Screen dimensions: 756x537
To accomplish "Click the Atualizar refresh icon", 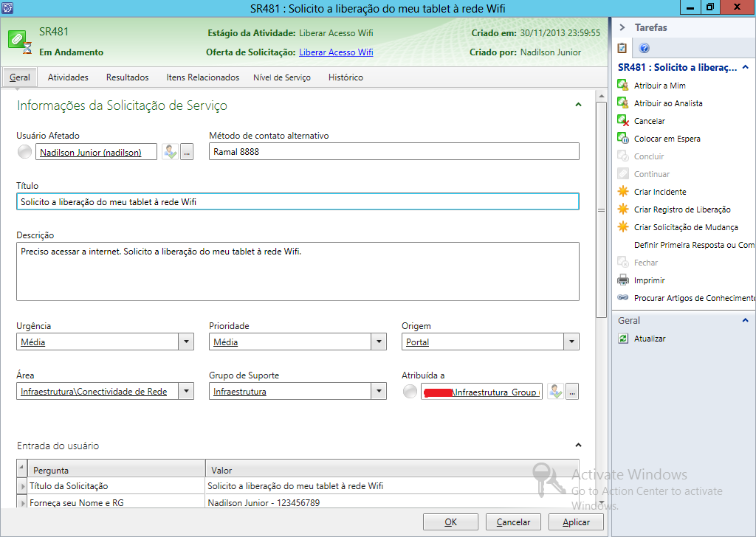I will [x=623, y=339].
